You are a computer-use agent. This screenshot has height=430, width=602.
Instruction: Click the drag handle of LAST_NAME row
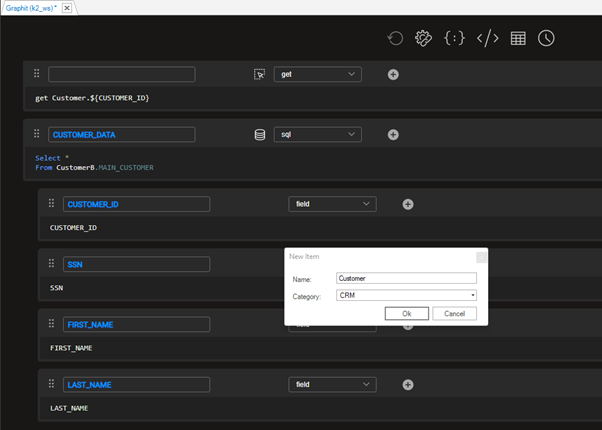tap(51, 383)
